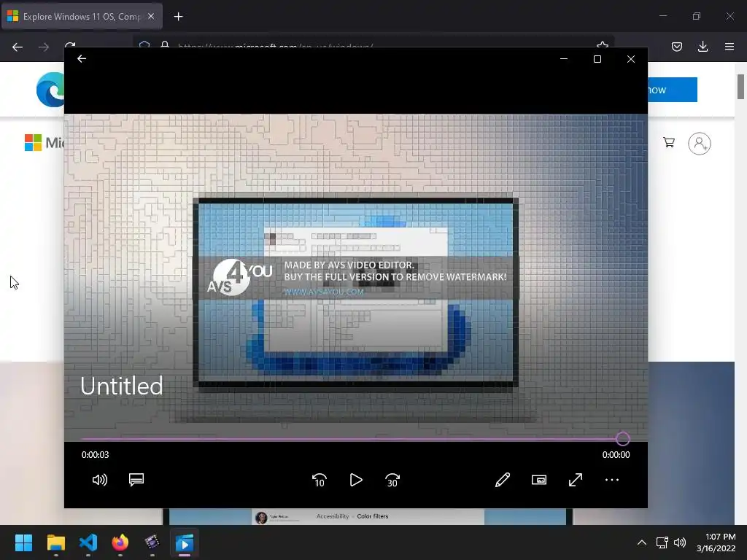
Task: Click the back arrow in video player
Action: 82,58
